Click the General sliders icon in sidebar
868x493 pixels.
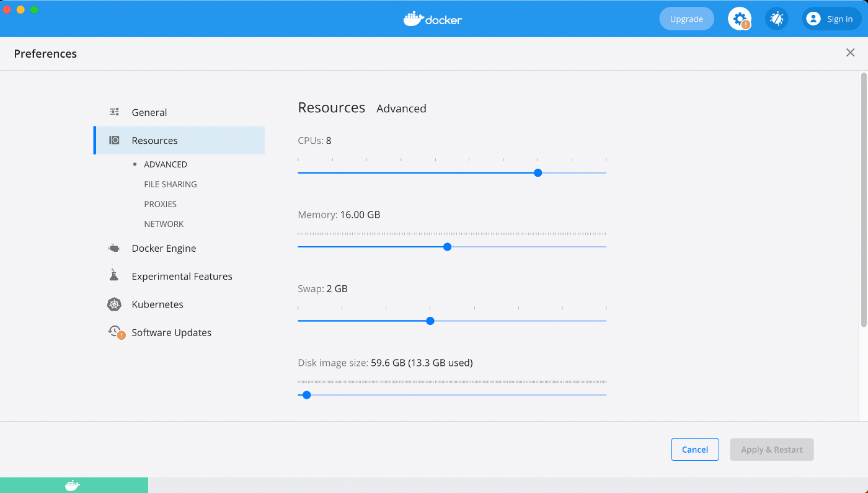pyautogui.click(x=114, y=112)
